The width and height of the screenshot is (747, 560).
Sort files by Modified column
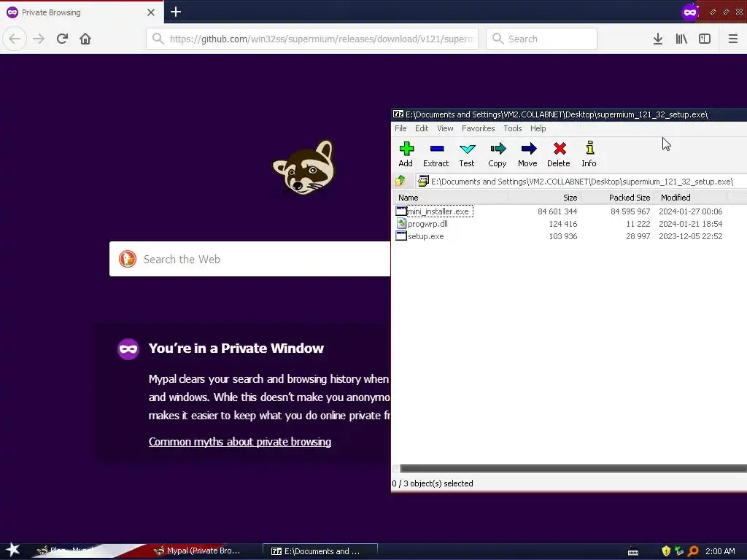[690, 197]
